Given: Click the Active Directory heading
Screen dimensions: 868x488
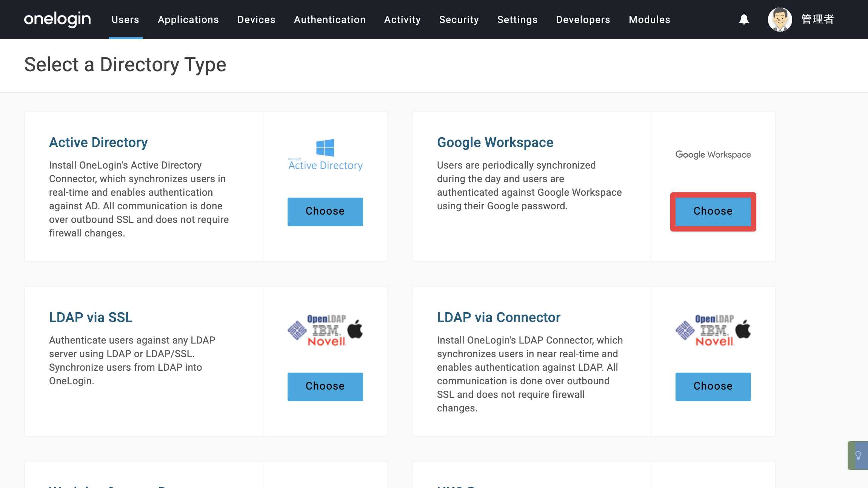Looking at the screenshot, I should 98,143.
